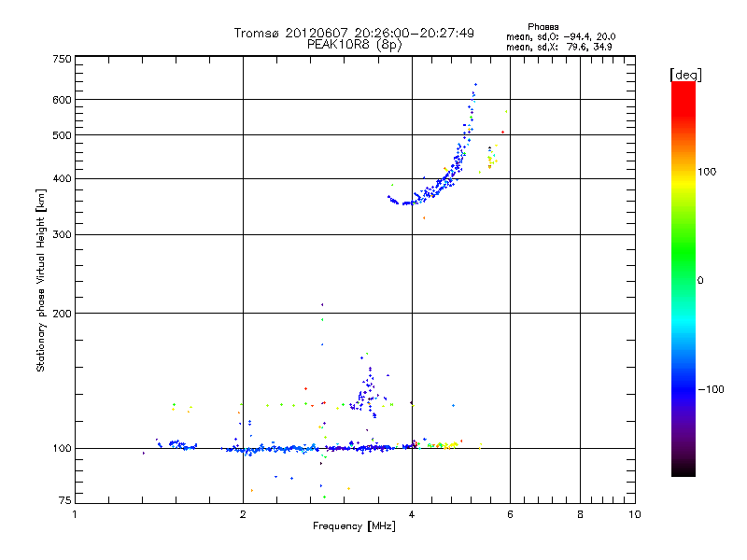Screen dimensions: 747x560
Task: Click the colorbar label '-100'
Action: click(x=711, y=389)
